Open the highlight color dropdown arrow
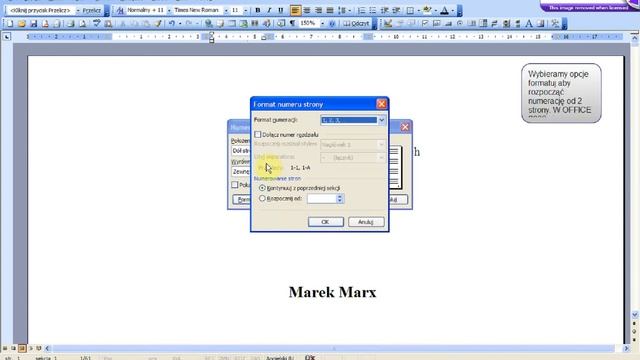This screenshot has height=360, width=640. pos(435,10)
